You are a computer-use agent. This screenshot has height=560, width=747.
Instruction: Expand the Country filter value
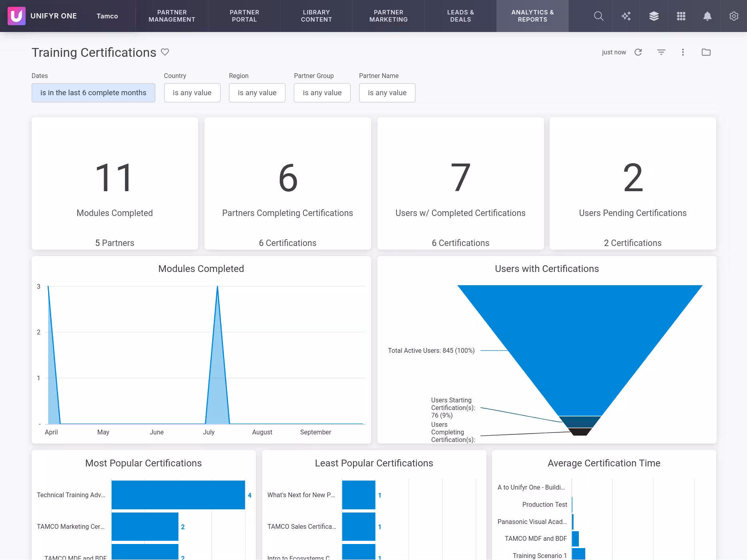192,93
